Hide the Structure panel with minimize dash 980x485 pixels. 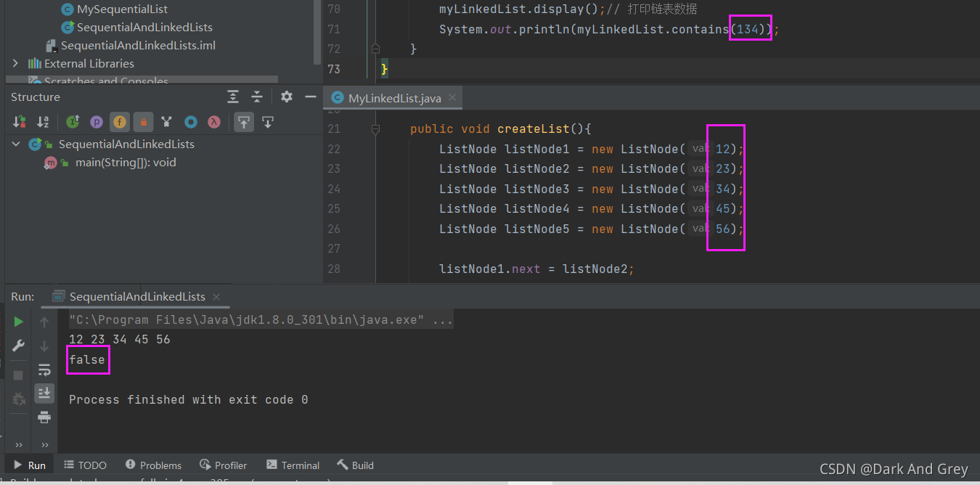click(x=311, y=97)
